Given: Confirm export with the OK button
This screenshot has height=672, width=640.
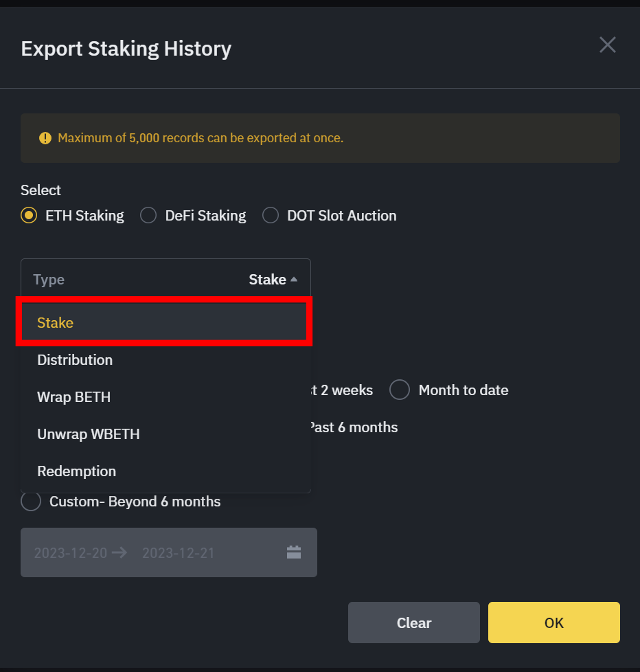Looking at the screenshot, I should [x=553, y=623].
